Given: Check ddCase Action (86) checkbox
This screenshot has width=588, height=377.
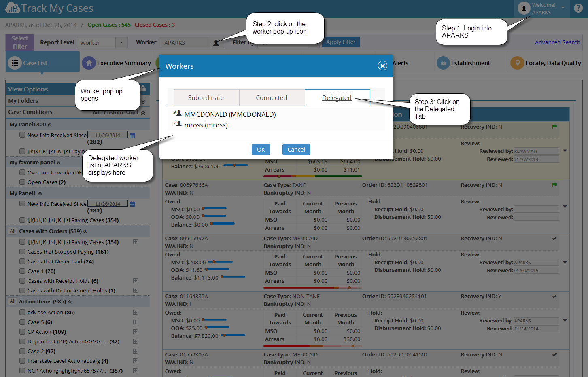Looking at the screenshot, I should 22,312.
